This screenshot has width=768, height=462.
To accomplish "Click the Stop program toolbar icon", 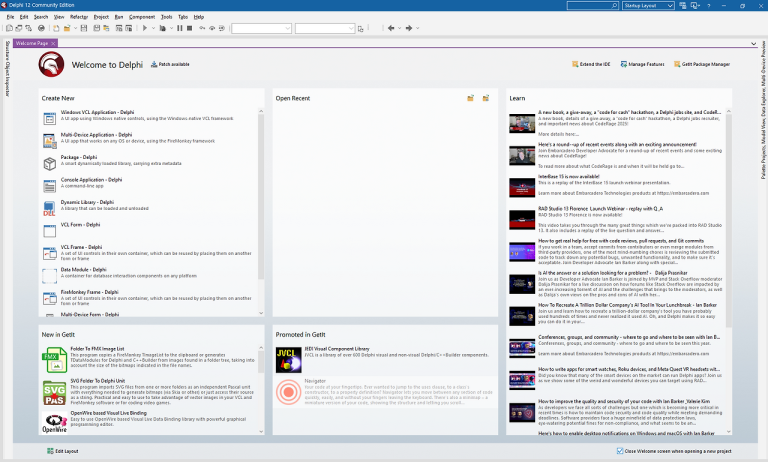I will [x=190, y=28].
